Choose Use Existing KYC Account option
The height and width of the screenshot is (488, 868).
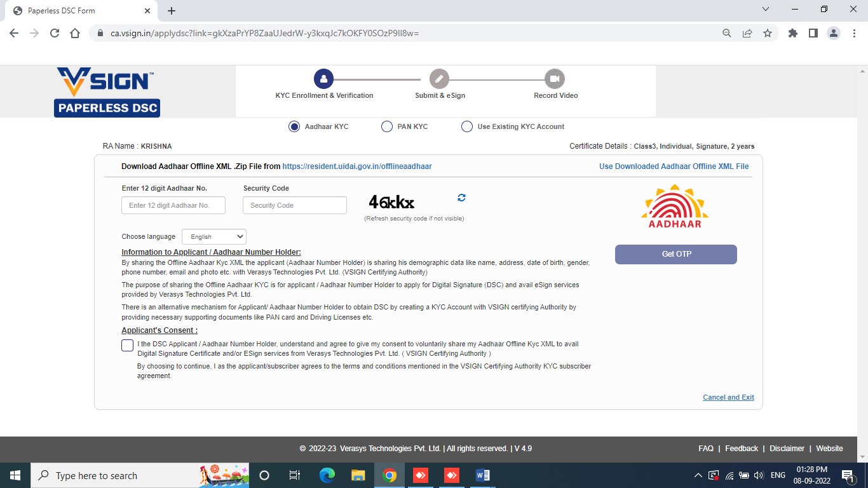point(467,126)
